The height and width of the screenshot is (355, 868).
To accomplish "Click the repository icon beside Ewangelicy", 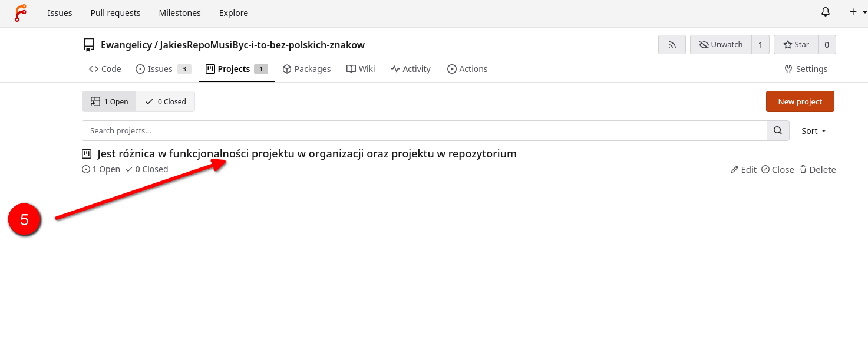I will (89, 45).
